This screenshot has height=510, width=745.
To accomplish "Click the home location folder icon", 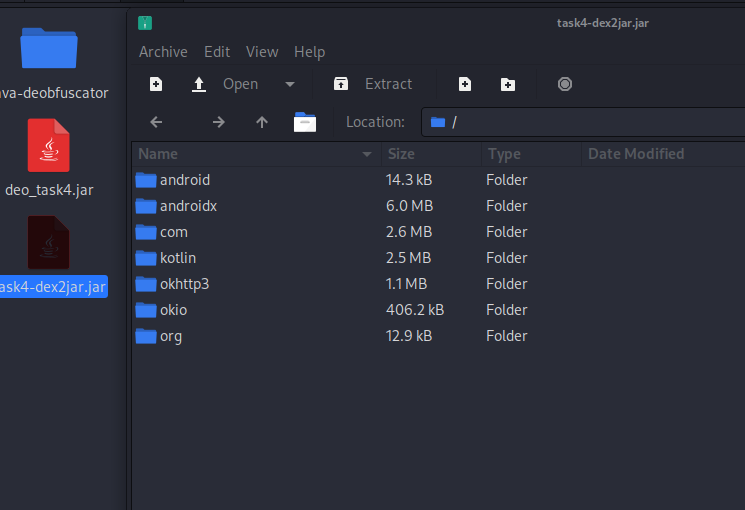I will (305, 122).
